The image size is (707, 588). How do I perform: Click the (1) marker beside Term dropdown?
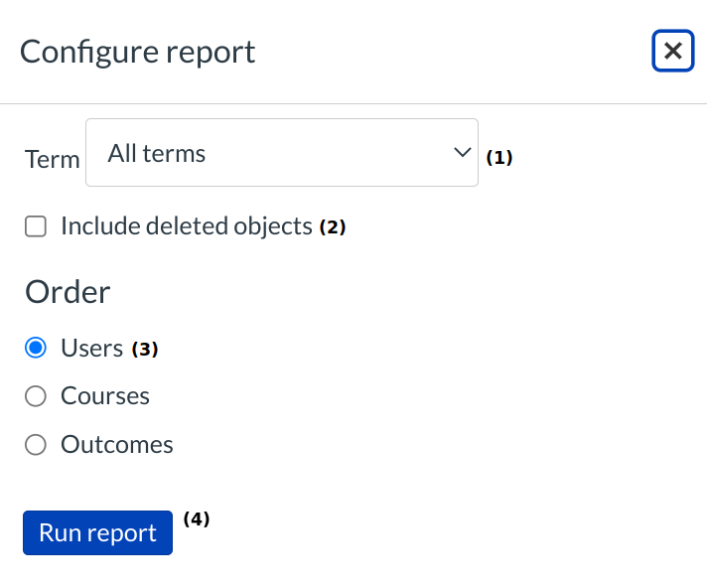(498, 157)
